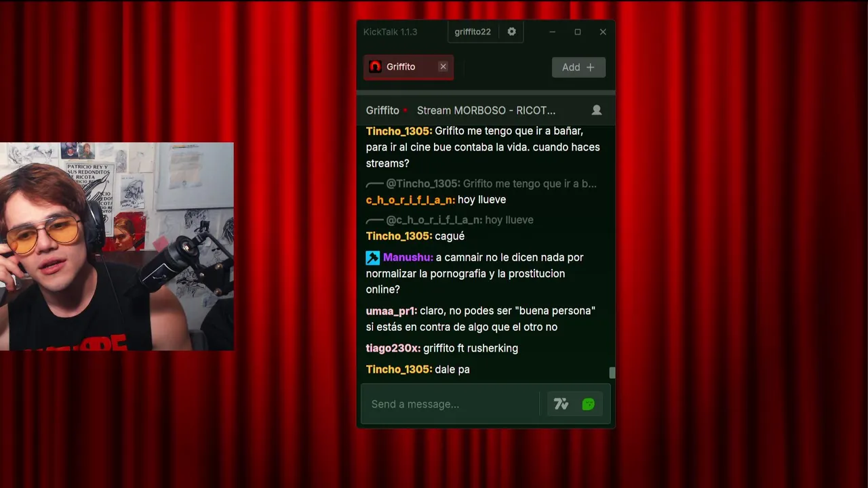868x488 pixels.
Task: Focus the 'Send a message...' input field
Action: click(x=451, y=404)
